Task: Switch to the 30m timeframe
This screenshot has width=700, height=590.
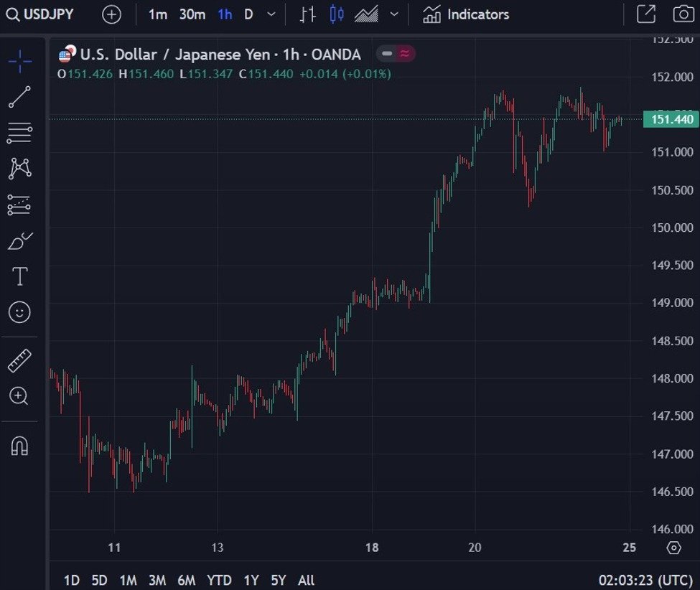Action: point(192,14)
